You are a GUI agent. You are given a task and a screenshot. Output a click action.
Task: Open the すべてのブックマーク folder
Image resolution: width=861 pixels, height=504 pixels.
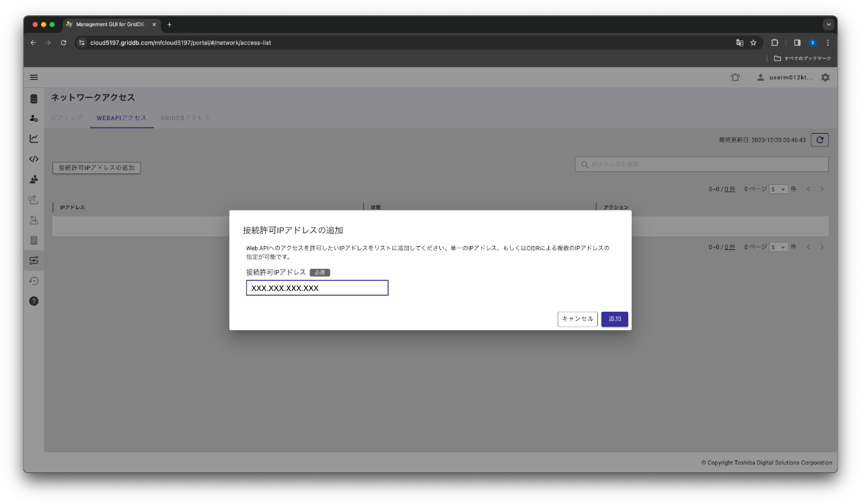(x=802, y=58)
